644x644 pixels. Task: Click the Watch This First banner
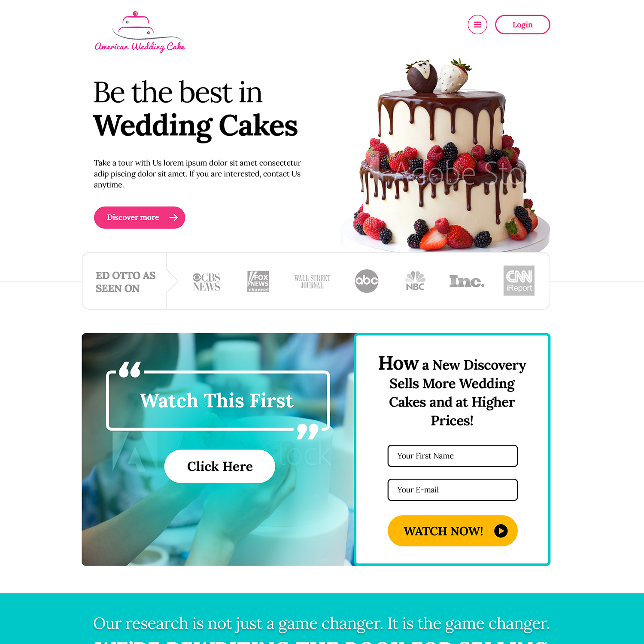218,401
